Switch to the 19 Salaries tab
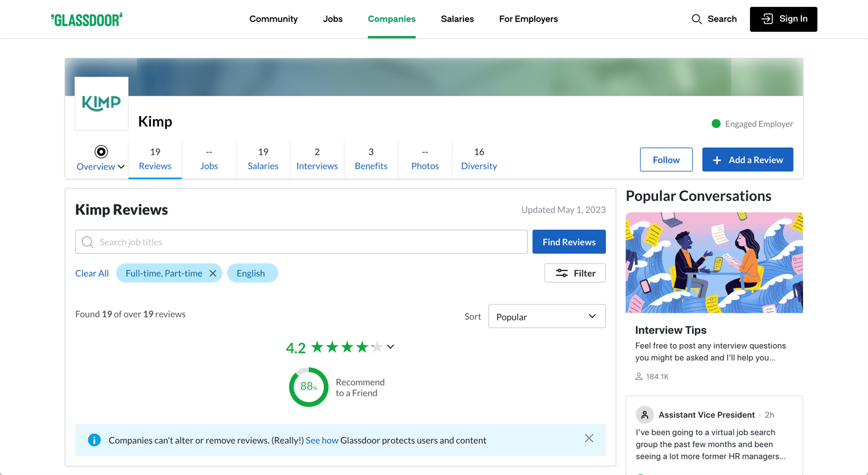 pyautogui.click(x=263, y=159)
